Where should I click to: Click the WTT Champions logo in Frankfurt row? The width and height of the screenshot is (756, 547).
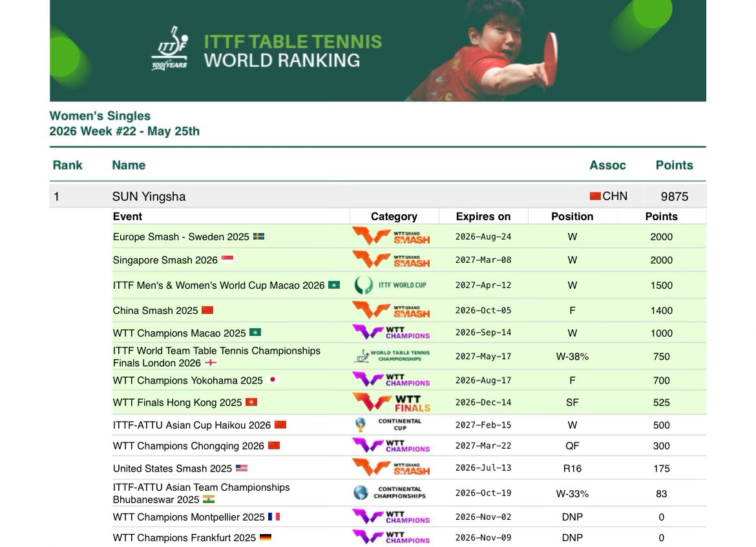tap(391, 537)
